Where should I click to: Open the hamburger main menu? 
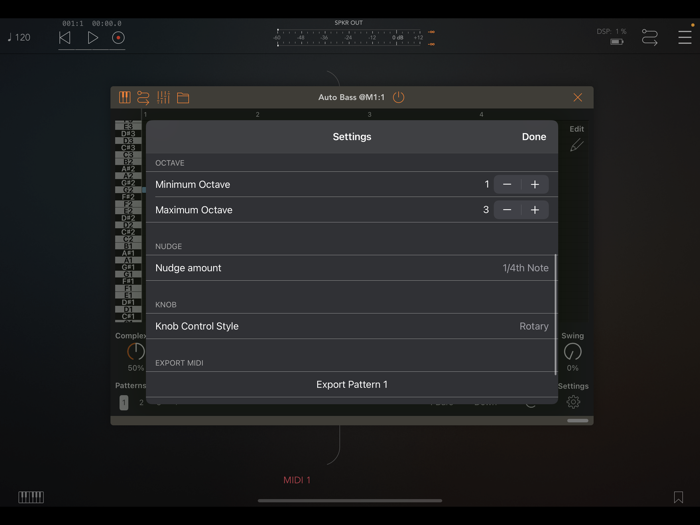coord(684,38)
